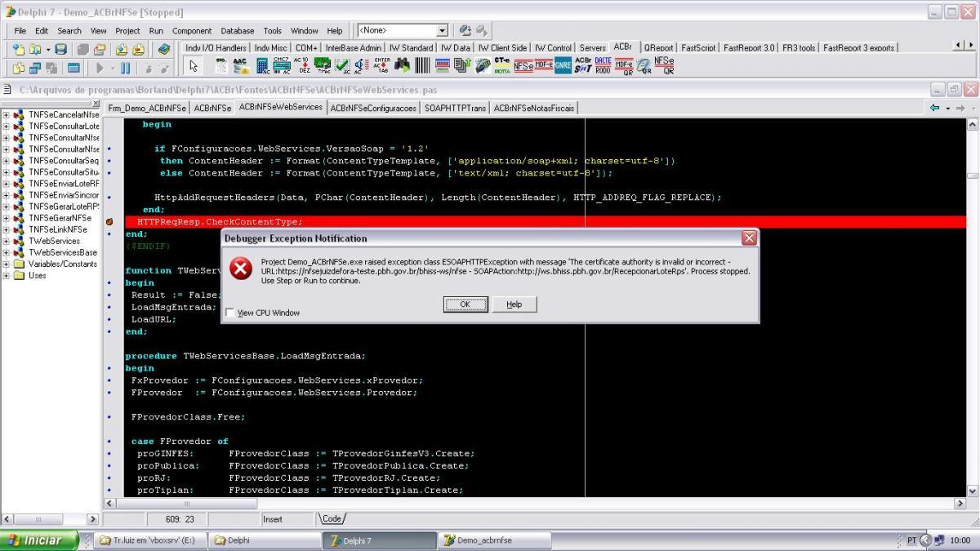Open the desktop layout <None> dropdown
Screen dimensions: 980x551
pos(443,30)
